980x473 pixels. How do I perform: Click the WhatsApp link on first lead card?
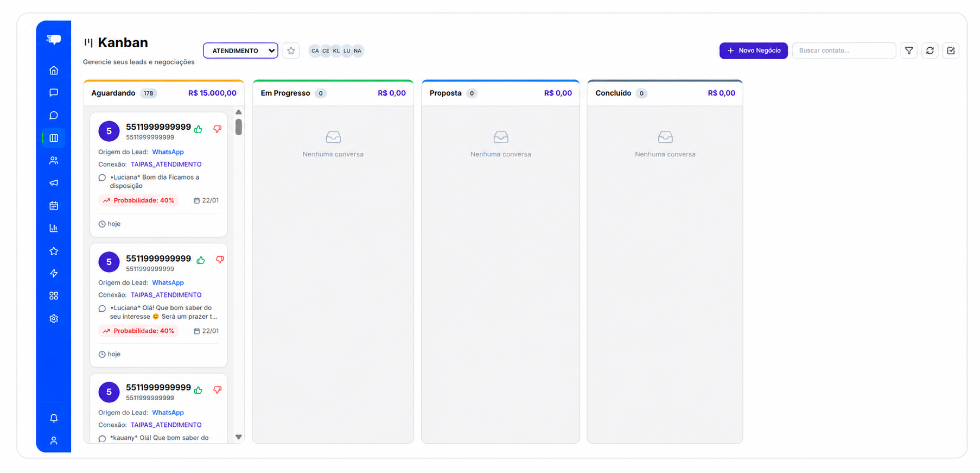point(168,152)
